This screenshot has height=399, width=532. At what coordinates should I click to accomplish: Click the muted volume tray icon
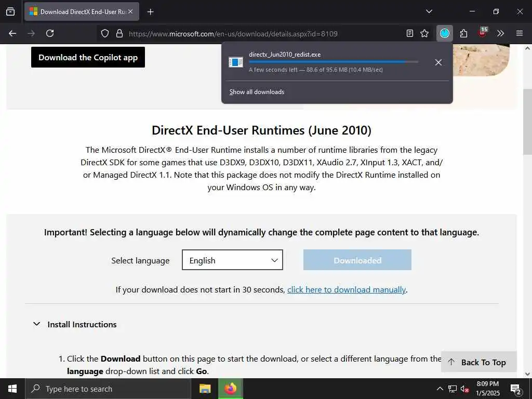click(464, 389)
